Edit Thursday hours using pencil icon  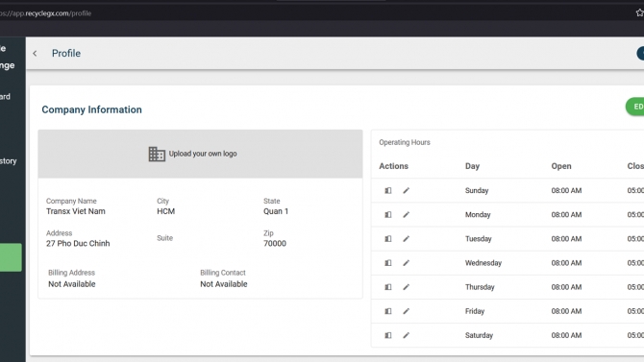[x=406, y=287]
